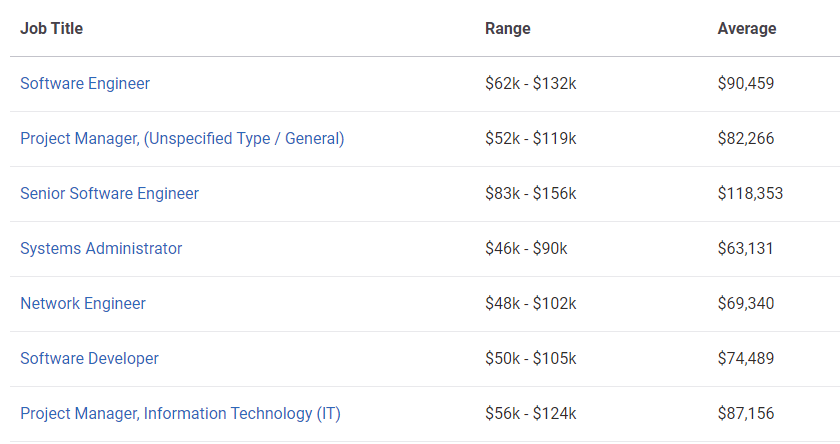Select the $52k - $119k range cell
This screenshot has width=840, height=444.
tap(531, 139)
